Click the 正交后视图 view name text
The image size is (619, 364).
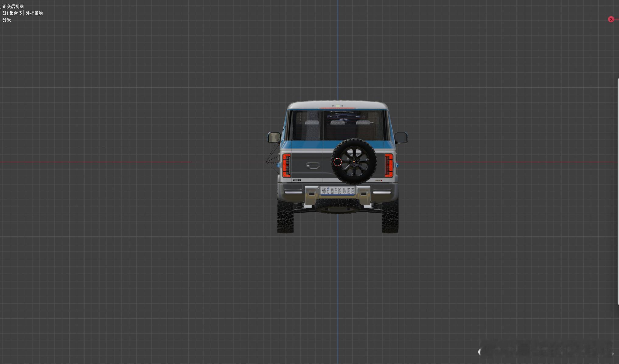tap(13, 6)
